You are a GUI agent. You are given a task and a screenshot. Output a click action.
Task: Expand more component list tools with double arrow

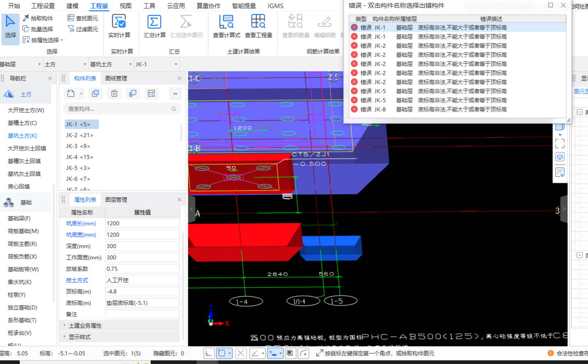(175, 94)
